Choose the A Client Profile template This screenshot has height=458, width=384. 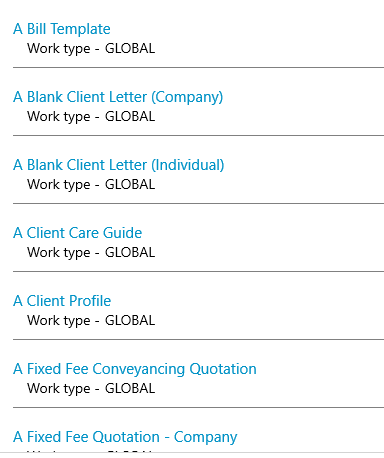(x=62, y=301)
